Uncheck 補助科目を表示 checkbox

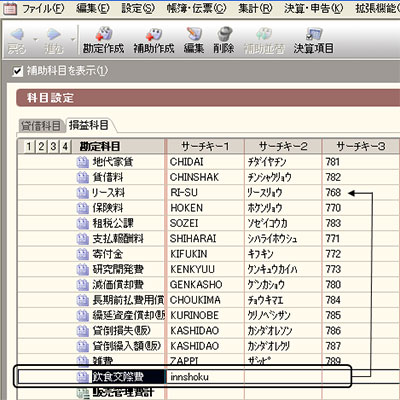pyautogui.click(x=17, y=71)
